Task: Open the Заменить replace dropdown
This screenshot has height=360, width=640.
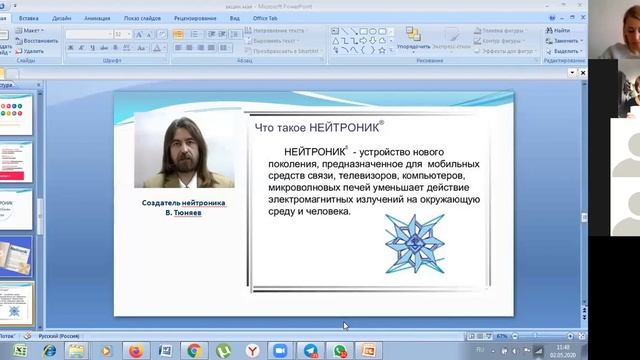Action: [564, 41]
